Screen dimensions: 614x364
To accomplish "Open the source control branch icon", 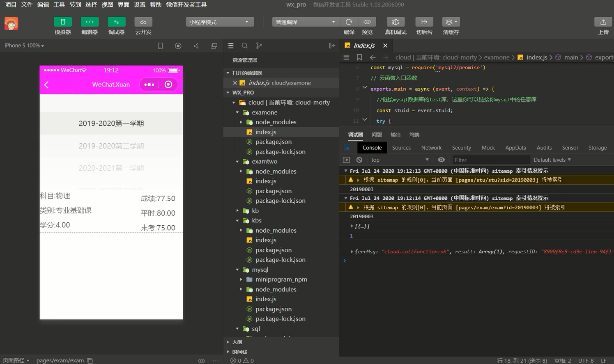I will [259, 46].
